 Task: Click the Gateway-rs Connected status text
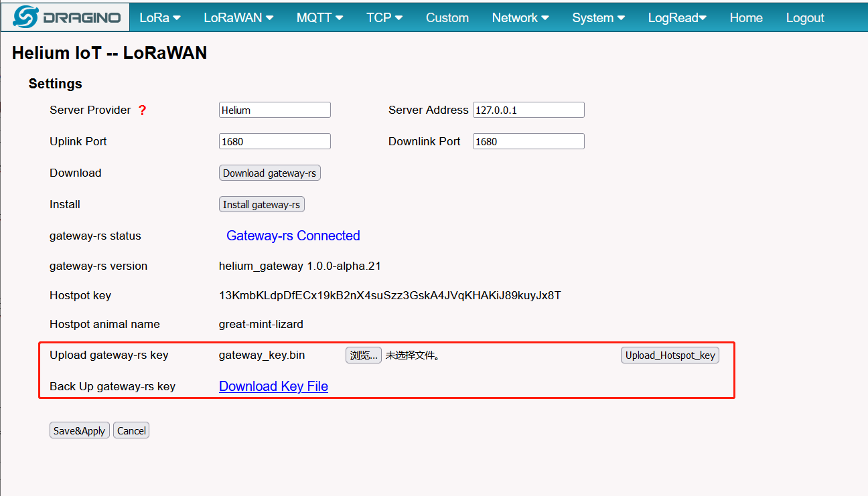pos(293,236)
